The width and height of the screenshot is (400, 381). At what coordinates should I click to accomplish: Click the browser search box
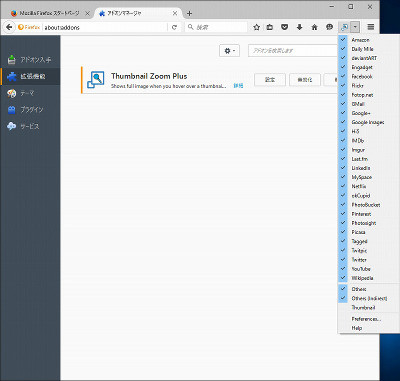[216, 27]
